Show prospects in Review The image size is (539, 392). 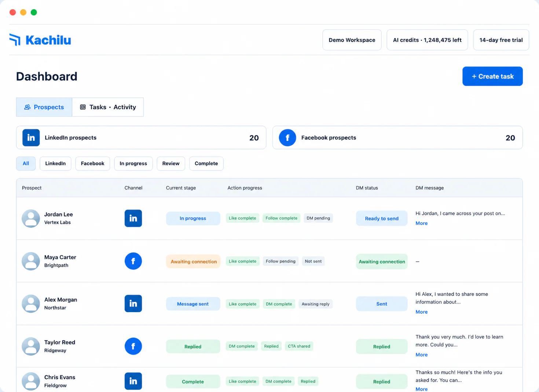point(171,163)
